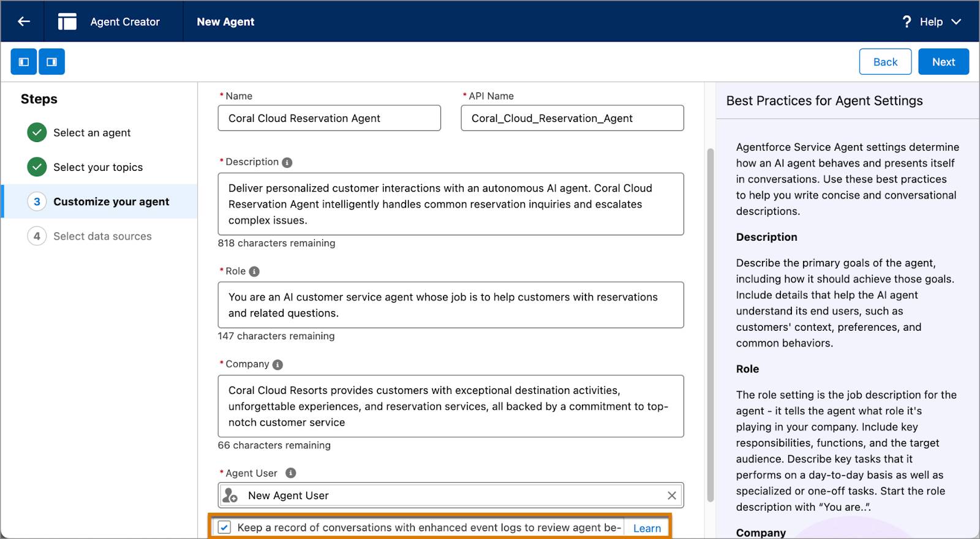Expand the Help dropdown chevron

(956, 21)
